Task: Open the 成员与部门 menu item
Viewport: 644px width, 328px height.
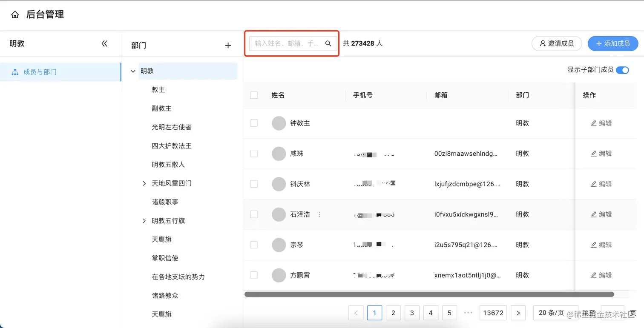Action: click(60, 72)
